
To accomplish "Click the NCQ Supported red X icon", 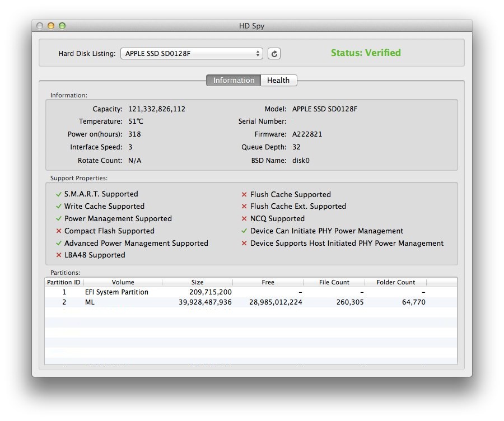I will point(244,218).
